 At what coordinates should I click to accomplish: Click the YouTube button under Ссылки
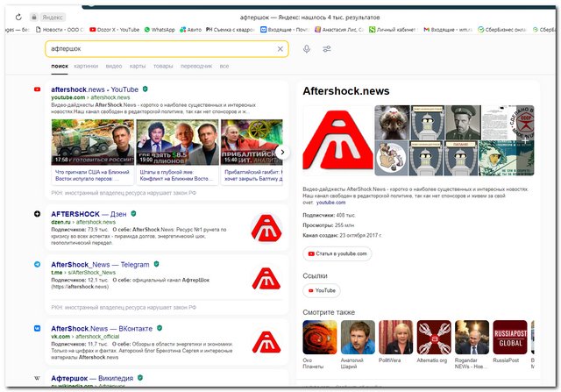[x=322, y=290]
